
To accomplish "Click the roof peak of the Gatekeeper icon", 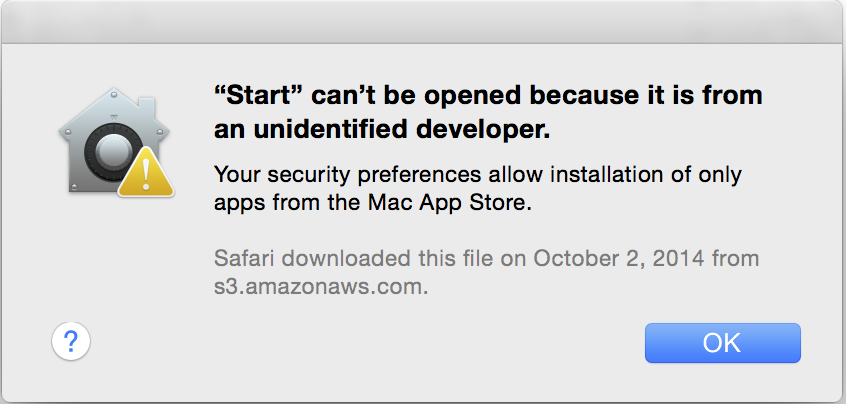I will coord(114,94).
